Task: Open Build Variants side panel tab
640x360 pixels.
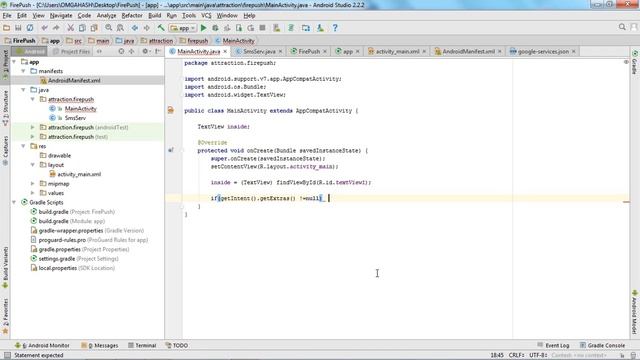Action: coord(5,267)
